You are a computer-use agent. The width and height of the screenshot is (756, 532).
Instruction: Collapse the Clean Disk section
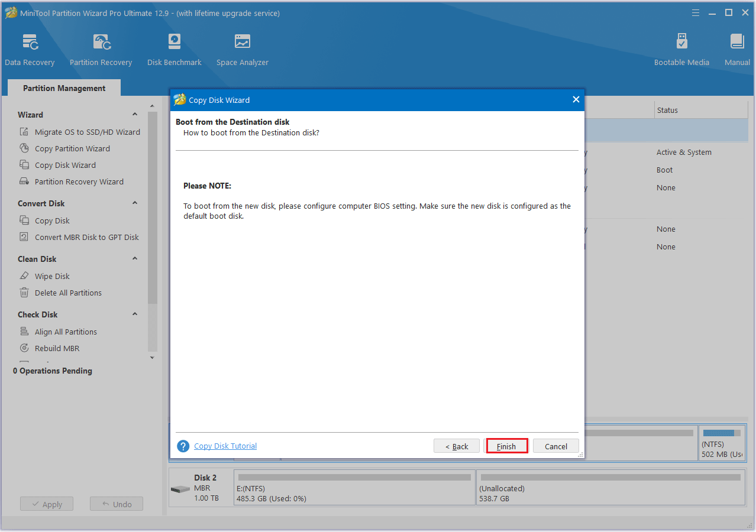(134, 258)
